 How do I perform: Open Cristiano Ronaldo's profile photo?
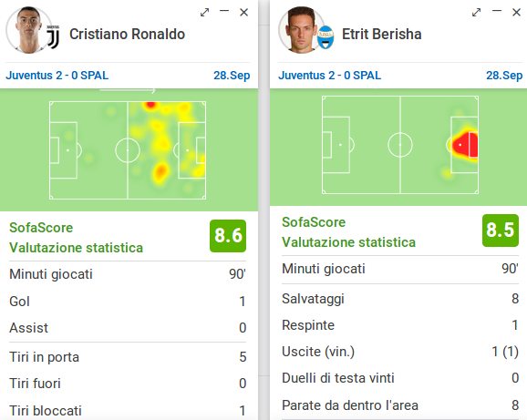28,30
